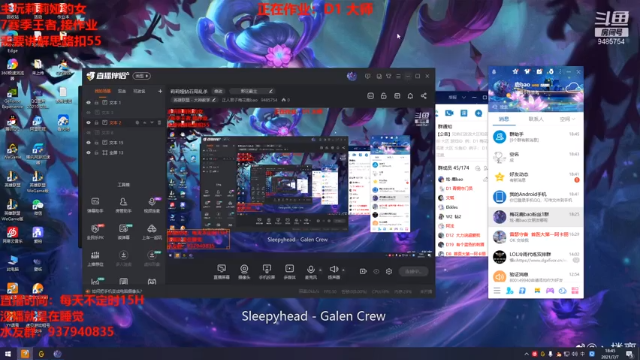Open the 弹幕助手 tool in toolbox
Viewport: 640px width, 360px height.
[x=95, y=205]
